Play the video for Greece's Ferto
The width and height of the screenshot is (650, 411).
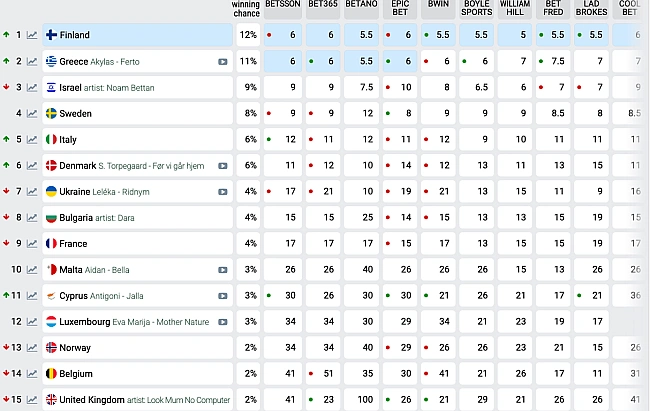[223, 61]
